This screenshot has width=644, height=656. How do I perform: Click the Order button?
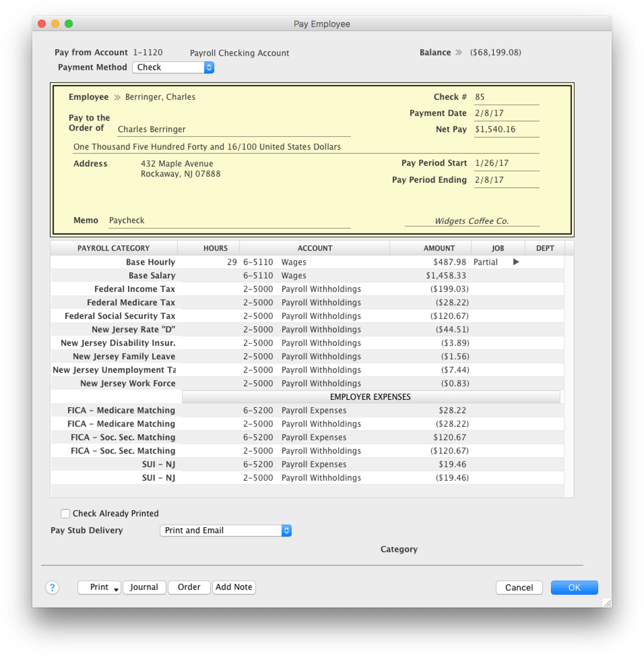[189, 587]
